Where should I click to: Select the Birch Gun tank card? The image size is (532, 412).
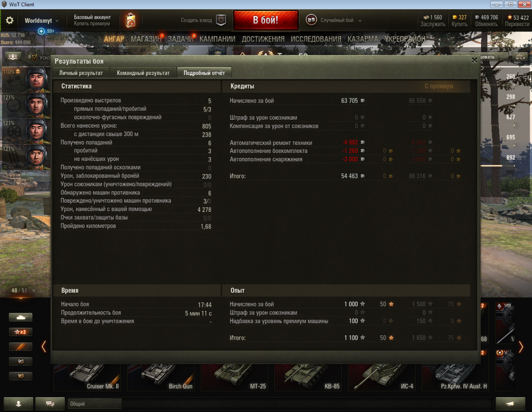click(x=160, y=377)
